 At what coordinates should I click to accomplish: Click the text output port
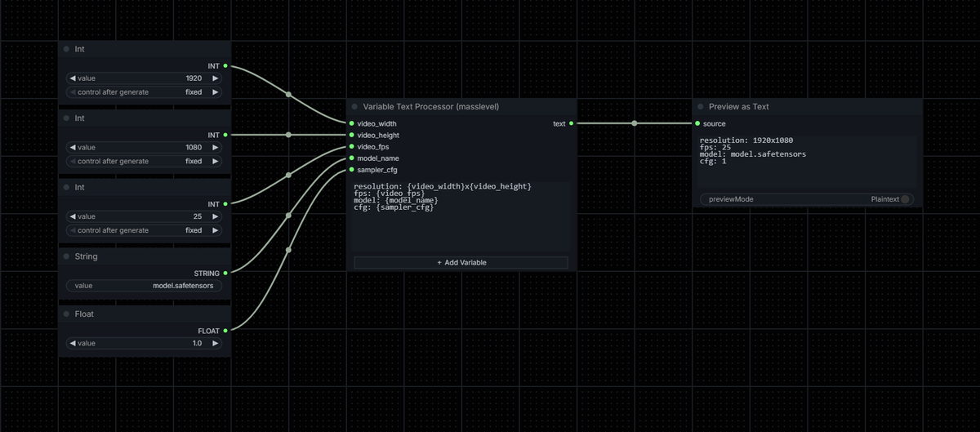571,123
